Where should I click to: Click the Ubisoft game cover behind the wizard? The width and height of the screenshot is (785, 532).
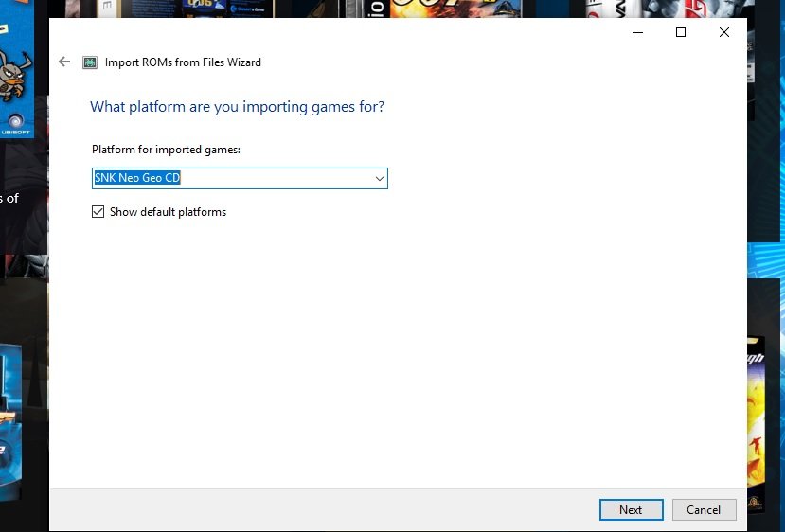[x=16, y=69]
